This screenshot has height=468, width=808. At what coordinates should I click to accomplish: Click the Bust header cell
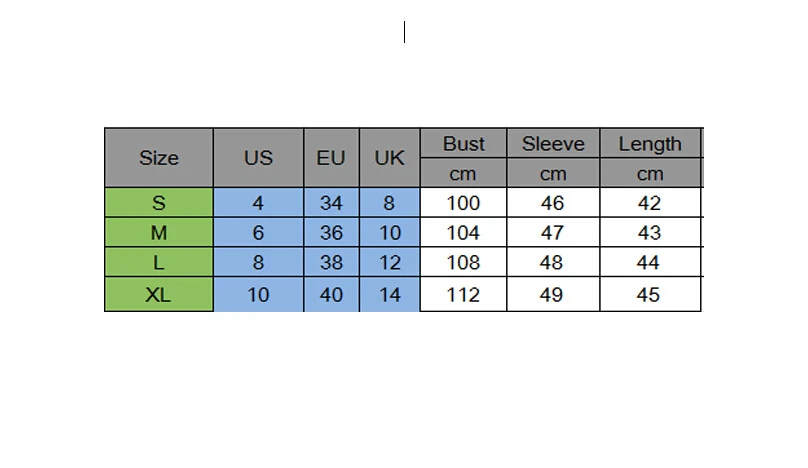[463, 143]
